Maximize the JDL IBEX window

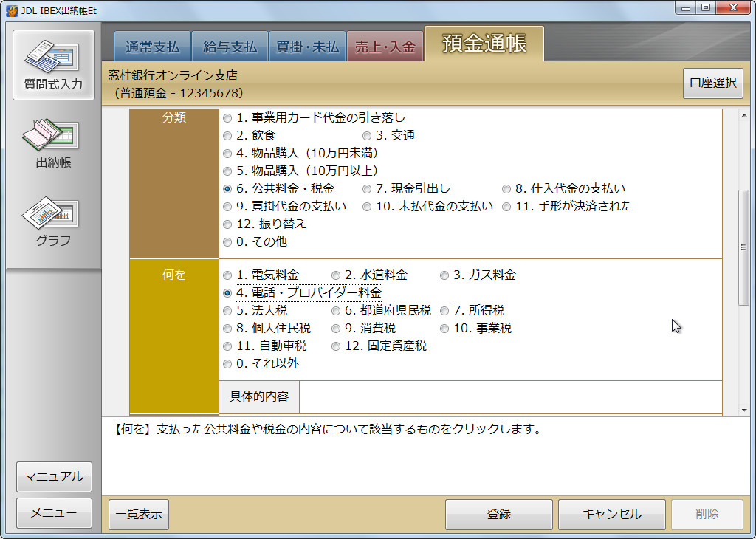click(x=705, y=7)
